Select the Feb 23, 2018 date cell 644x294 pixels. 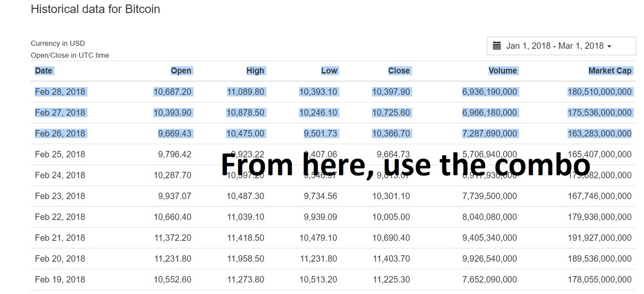(x=60, y=196)
